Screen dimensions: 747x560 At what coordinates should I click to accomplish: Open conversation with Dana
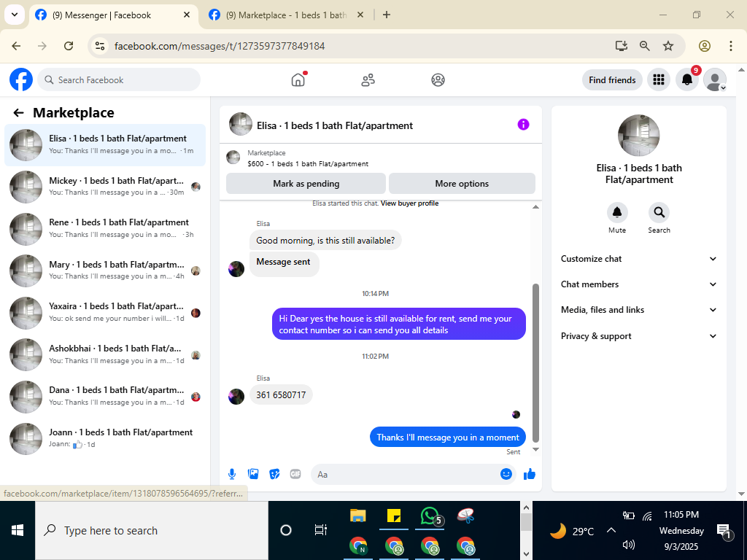click(105, 397)
